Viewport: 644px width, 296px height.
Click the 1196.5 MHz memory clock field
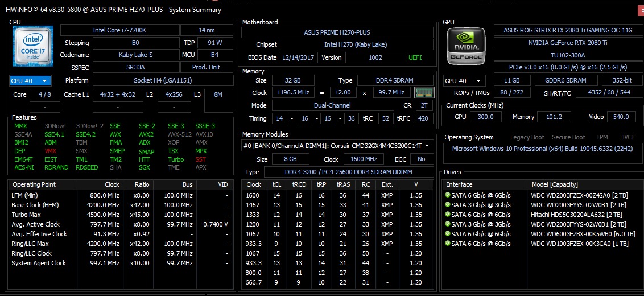tap(293, 92)
